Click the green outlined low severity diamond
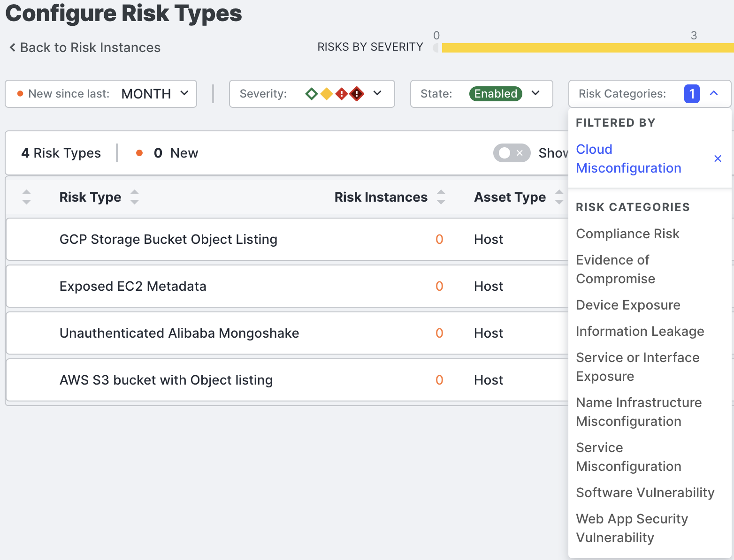 click(x=311, y=94)
